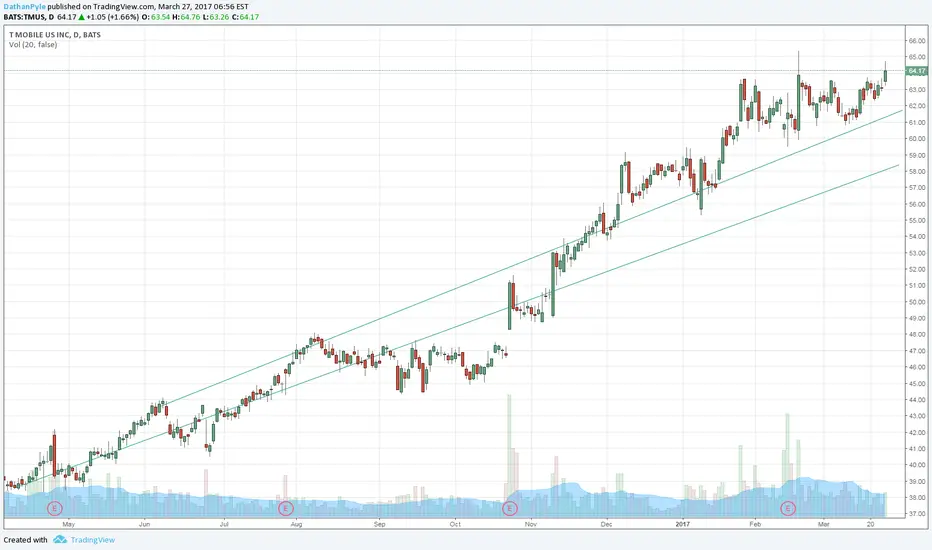Image resolution: width=932 pixels, height=550 pixels.
Task: Click the 'March 27, 2017 06:56 EST' publish timestamp
Action: point(203,7)
